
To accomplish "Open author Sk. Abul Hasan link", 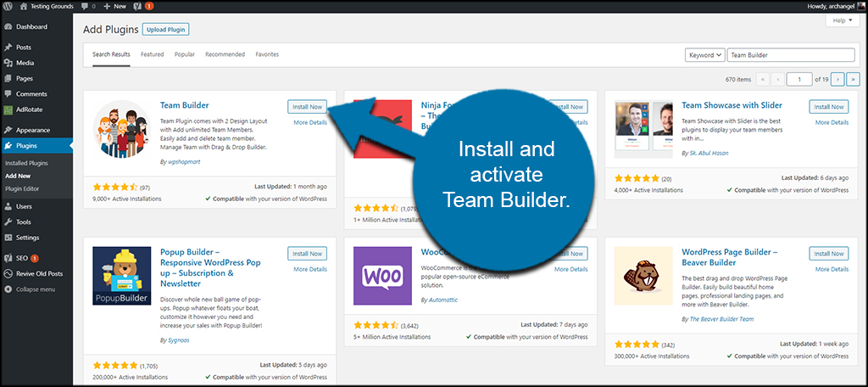I will pyautogui.click(x=709, y=153).
